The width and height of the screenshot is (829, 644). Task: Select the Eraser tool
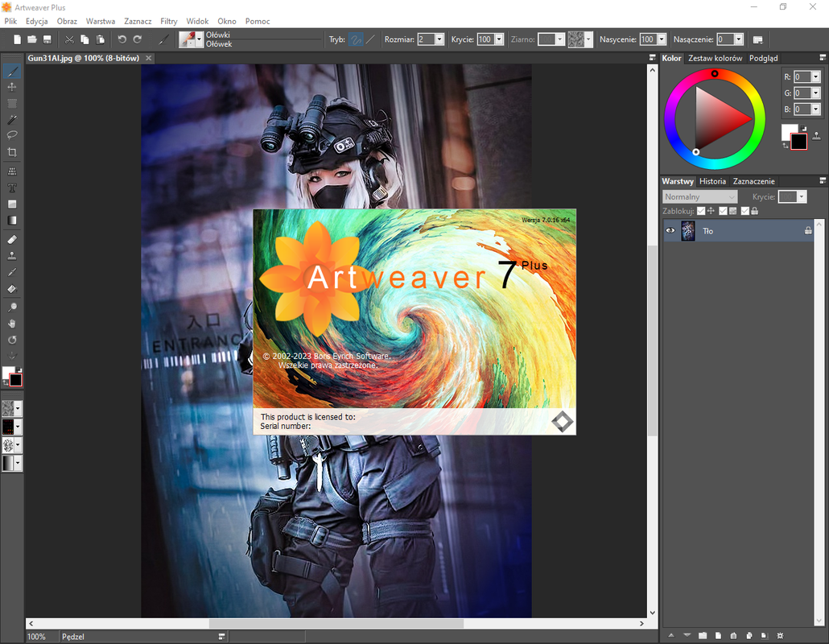point(12,240)
